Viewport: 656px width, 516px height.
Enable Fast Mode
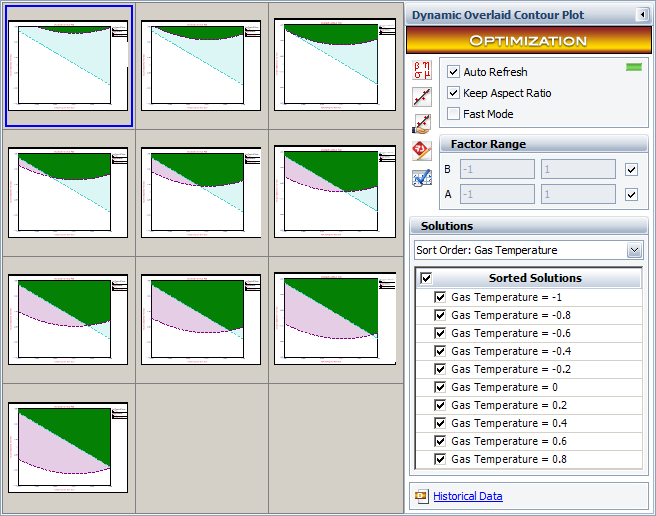(x=454, y=114)
